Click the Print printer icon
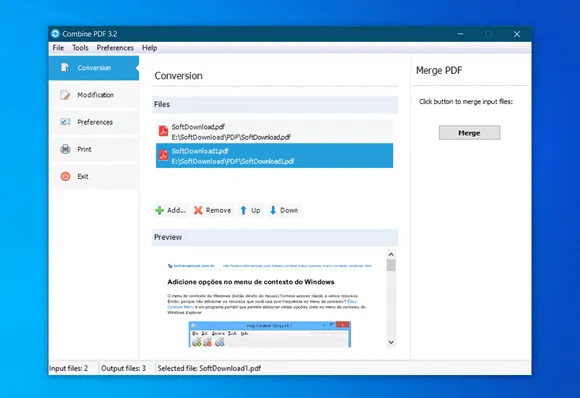 click(65, 149)
